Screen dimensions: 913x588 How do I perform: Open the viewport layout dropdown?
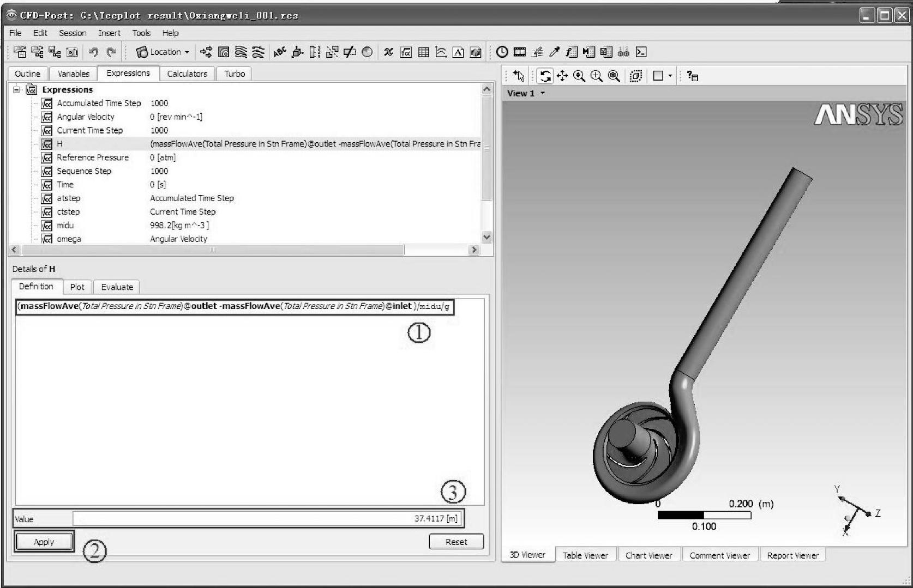click(x=670, y=76)
